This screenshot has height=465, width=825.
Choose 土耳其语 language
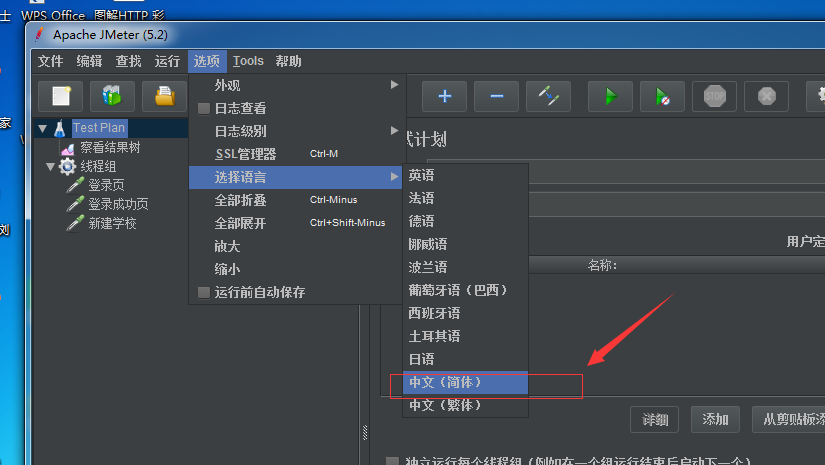click(465, 336)
